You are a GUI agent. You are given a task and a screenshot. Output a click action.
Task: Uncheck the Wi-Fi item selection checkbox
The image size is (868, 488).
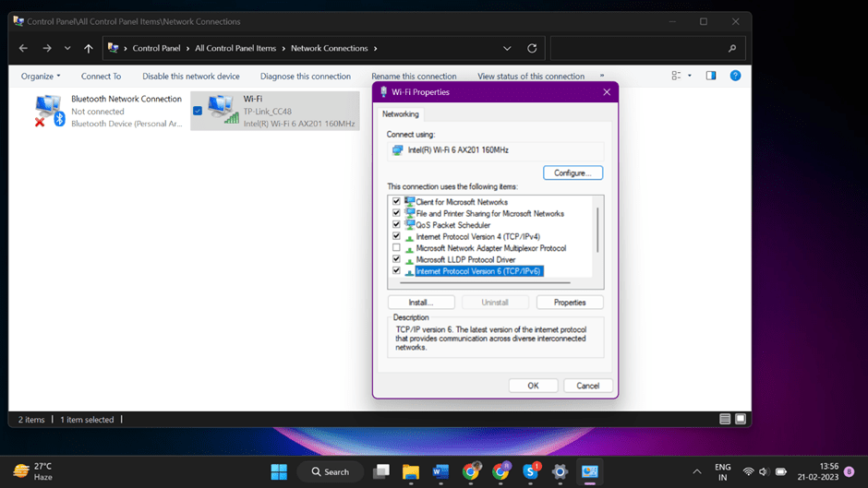pos(198,111)
